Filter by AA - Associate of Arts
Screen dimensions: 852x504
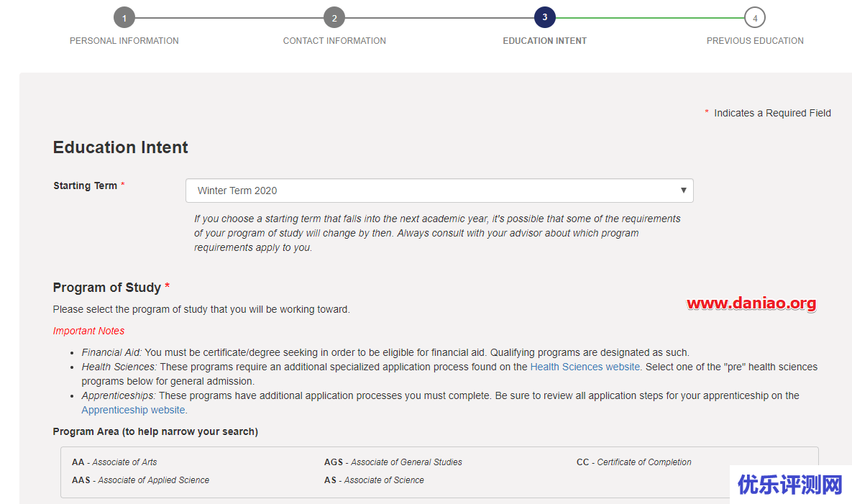(x=114, y=462)
